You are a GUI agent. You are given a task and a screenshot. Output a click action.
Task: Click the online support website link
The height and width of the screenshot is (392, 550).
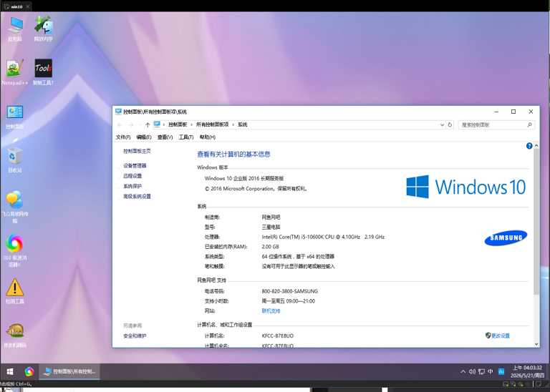click(x=271, y=310)
